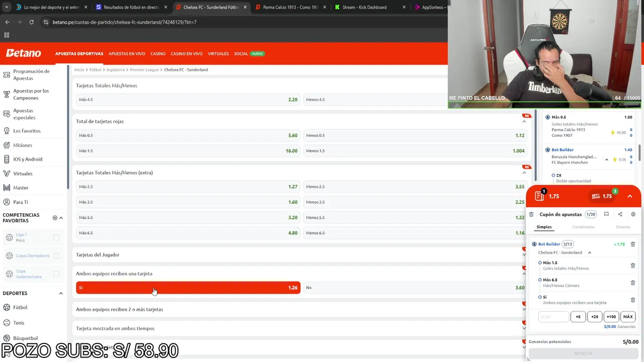Open Apuestas especiales sidebar icon

[x=7, y=114]
